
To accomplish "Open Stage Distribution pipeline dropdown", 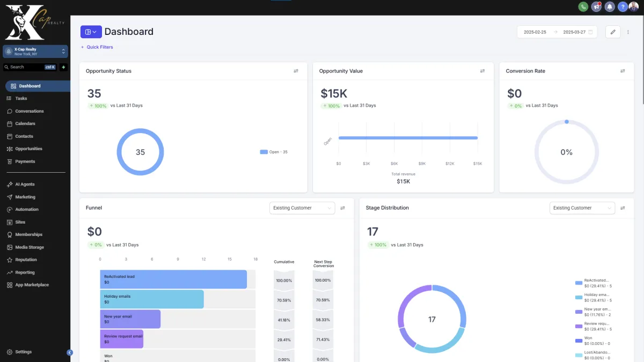I will click(x=582, y=208).
